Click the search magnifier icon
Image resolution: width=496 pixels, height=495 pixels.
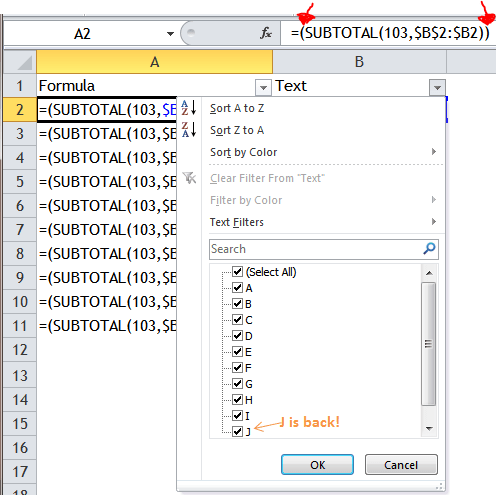pos(429,249)
